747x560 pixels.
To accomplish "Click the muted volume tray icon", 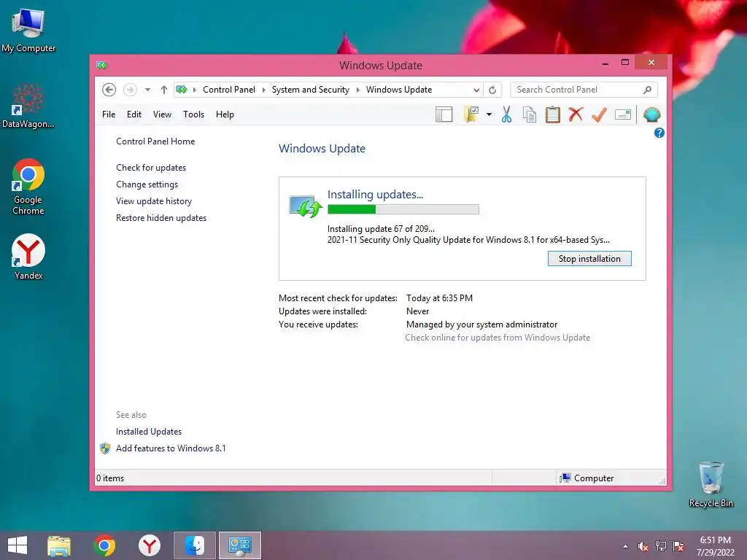I will click(643, 546).
